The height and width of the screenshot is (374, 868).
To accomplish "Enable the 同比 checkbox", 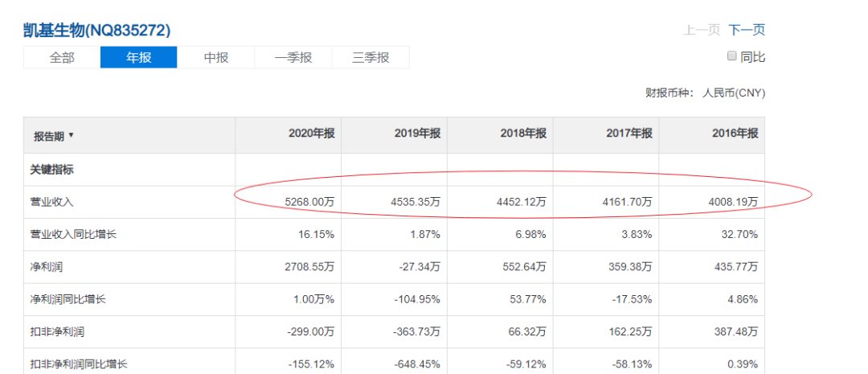I will coord(732,56).
